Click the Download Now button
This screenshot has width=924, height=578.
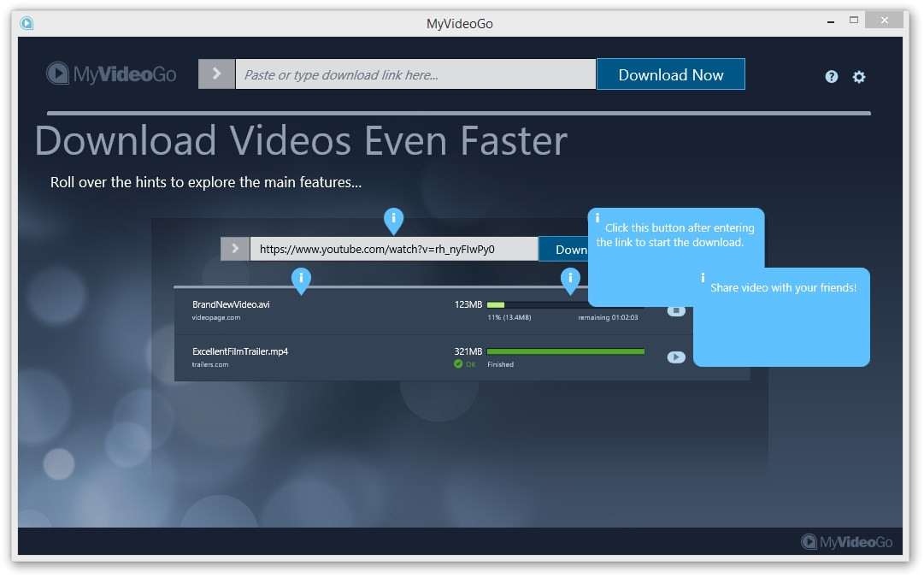point(671,74)
